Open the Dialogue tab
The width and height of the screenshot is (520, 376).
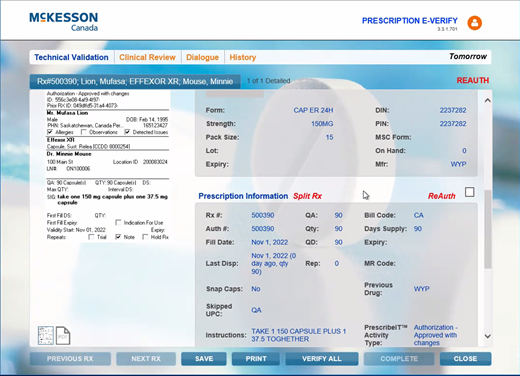[202, 57]
